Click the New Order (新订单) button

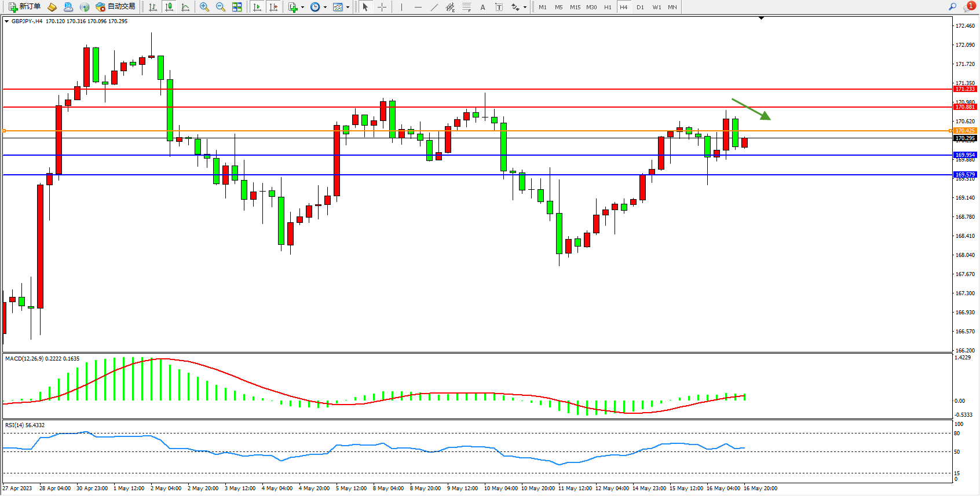(x=24, y=7)
